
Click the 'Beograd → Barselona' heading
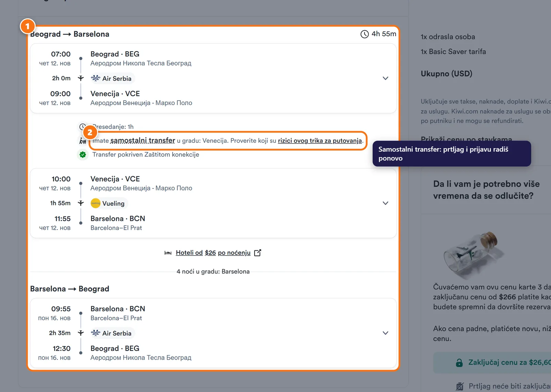70,34
